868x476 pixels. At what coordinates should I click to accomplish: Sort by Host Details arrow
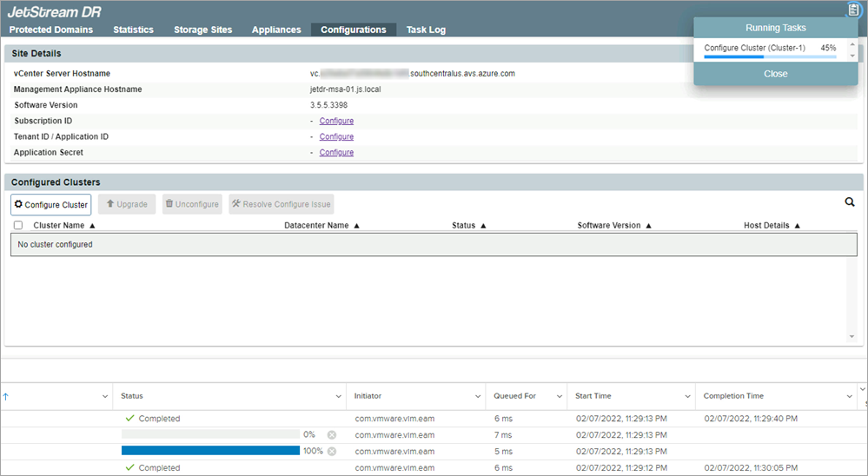[x=797, y=226]
